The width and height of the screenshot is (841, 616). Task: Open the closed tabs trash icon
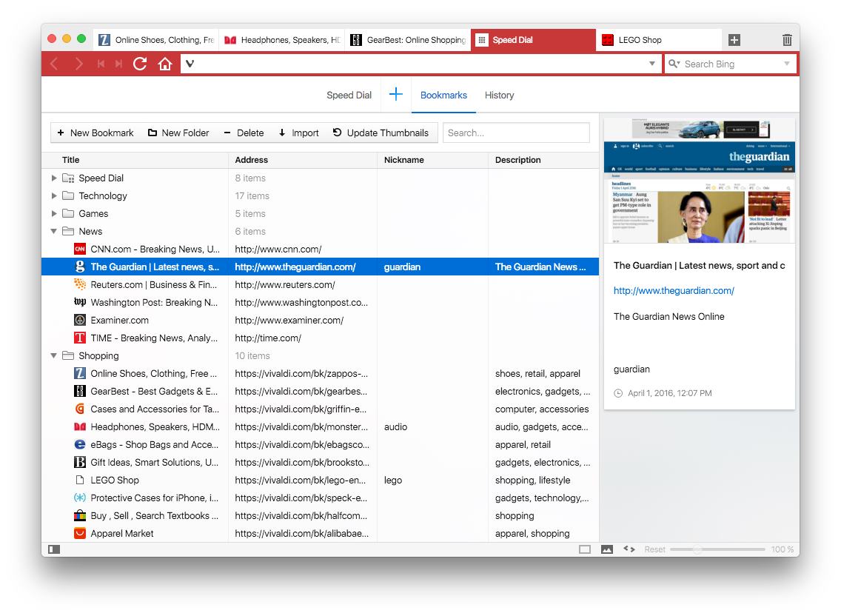pyautogui.click(x=787, y=40)
